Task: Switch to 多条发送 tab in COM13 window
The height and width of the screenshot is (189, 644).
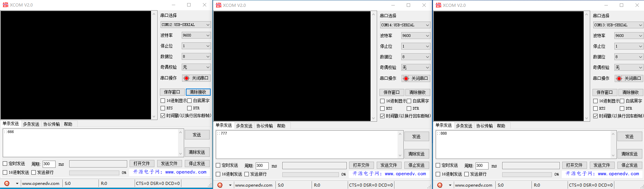Action: (x=464, y=126)
